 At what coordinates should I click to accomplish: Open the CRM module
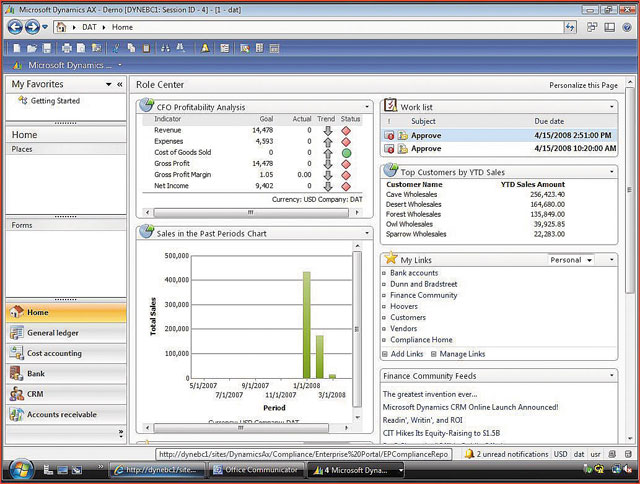66,394
